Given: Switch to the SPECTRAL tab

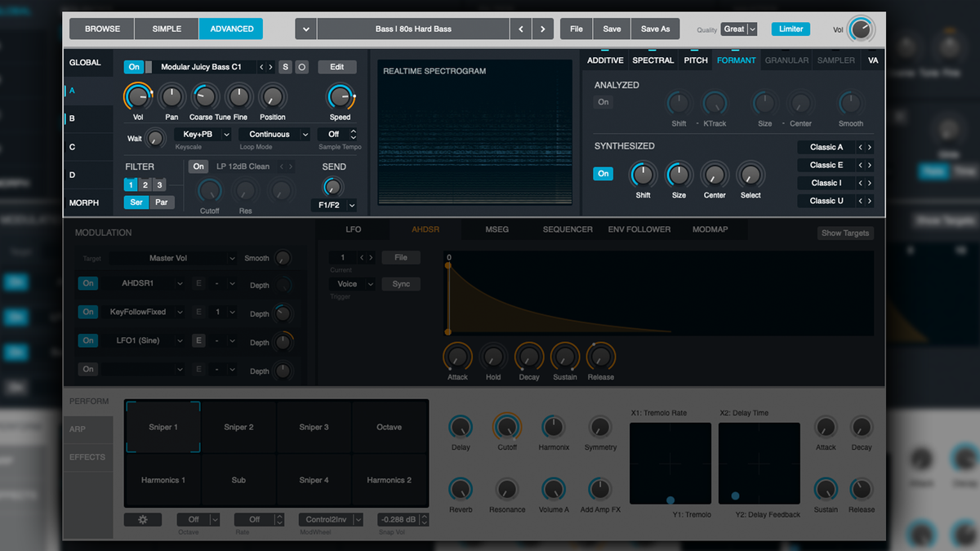Looking at the screenshot, I should pyautogui.click(x=653, y=60).
